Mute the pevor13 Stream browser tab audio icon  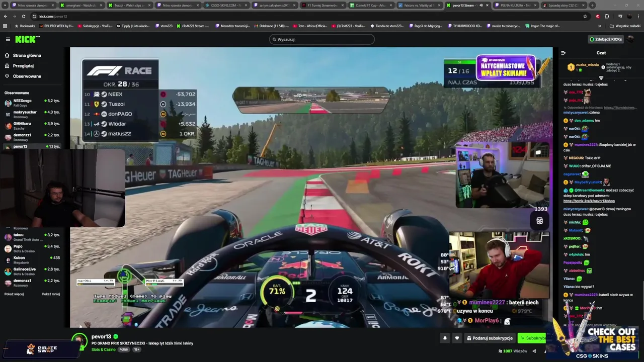tap(480, 5)
